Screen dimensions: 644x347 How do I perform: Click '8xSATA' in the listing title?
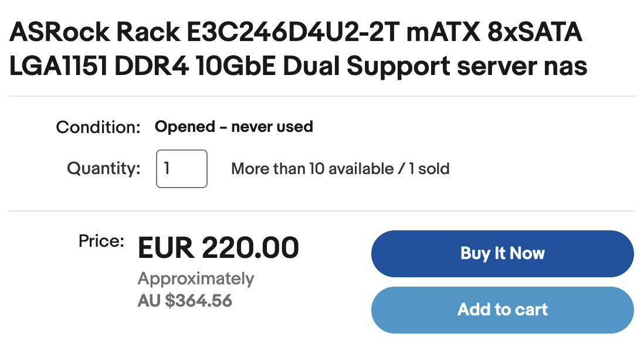coord(534,33)
